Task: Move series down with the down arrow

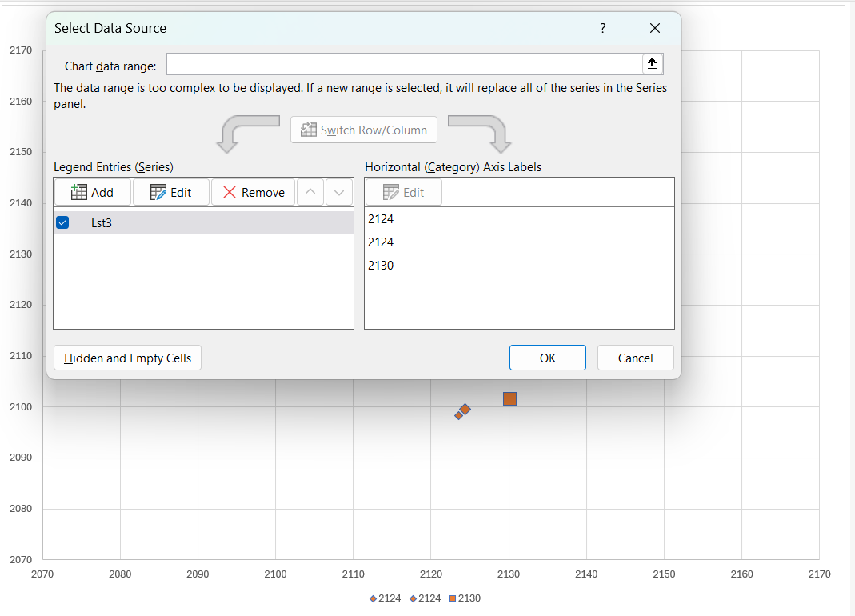Action: (x=338, y=192)
